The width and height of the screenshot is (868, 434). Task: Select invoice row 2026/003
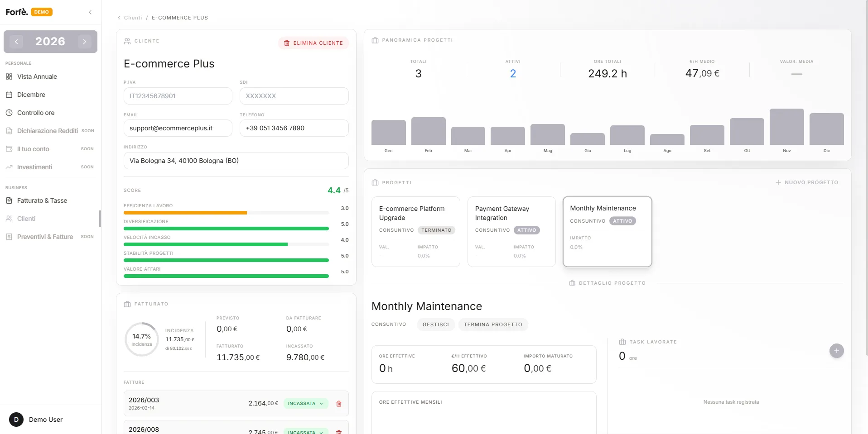pyautogui.click(x=236, y=403)
